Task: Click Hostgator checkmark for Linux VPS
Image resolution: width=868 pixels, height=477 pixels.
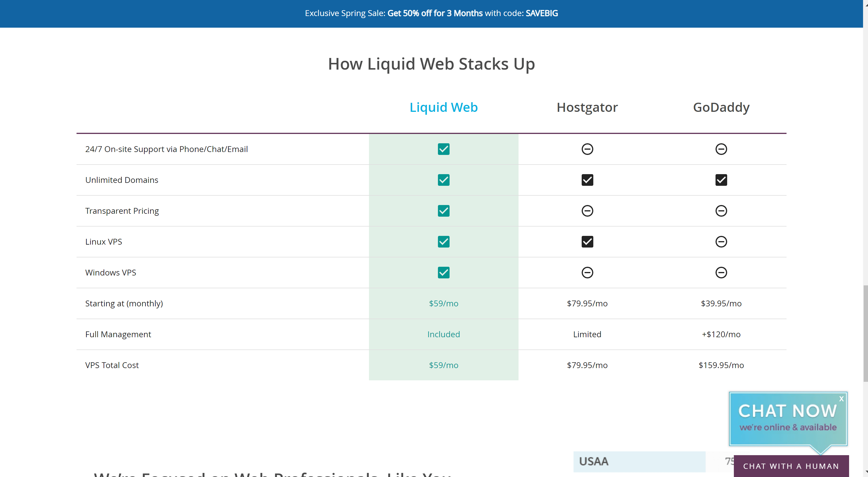Action: [x=587, y=242]
